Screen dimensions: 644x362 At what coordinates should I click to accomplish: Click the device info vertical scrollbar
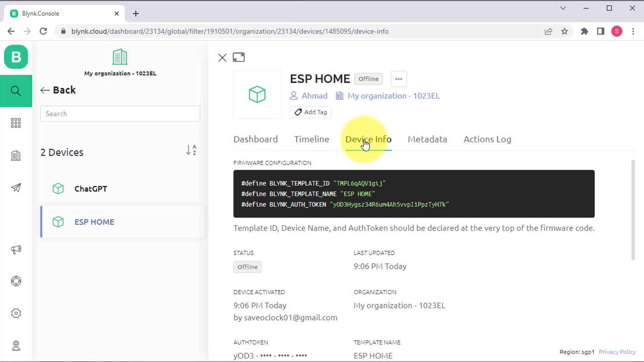click(633, 210)
